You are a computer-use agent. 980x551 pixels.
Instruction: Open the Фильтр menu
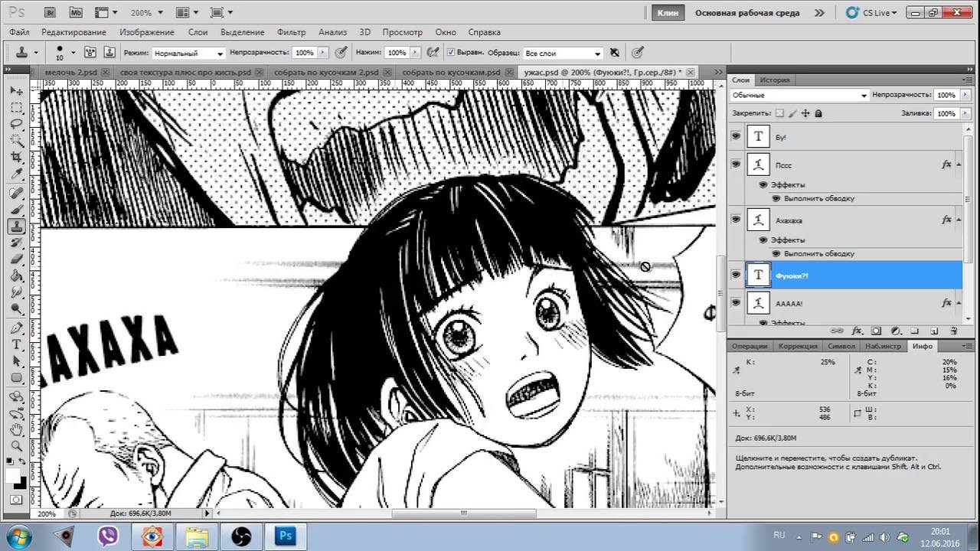pos(292,32)
